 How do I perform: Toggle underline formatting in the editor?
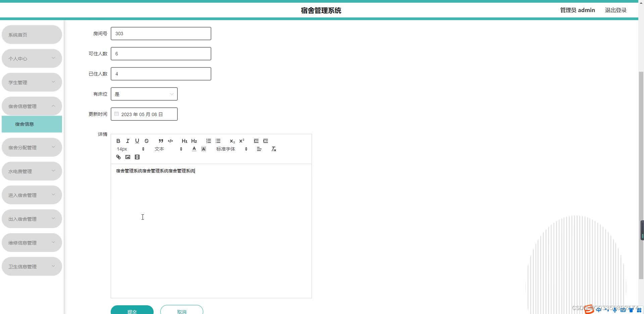[x=137, y=141]
